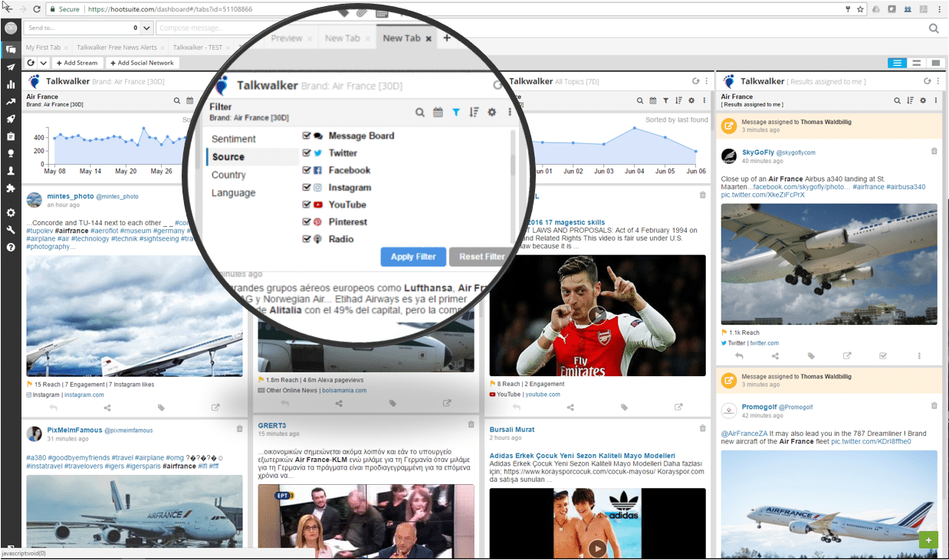Open kebab menu in magnified filter toolbar
The image size is (949, 560).
pos(510,113)
